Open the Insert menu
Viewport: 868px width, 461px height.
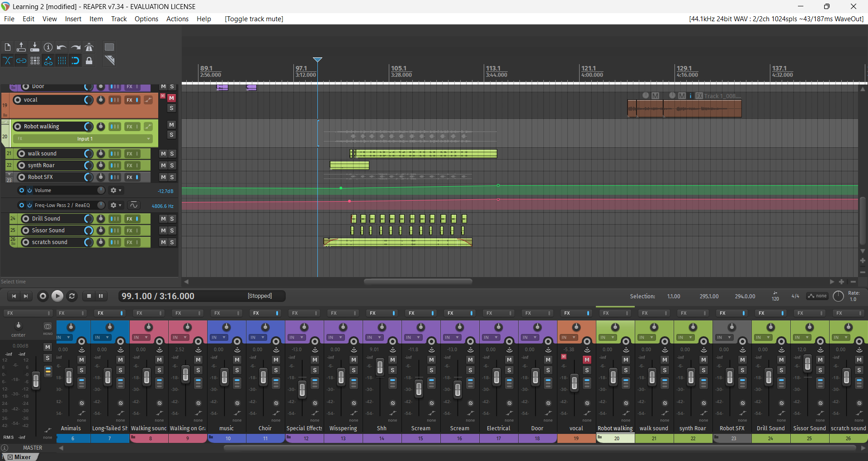[x=73, y=19]
